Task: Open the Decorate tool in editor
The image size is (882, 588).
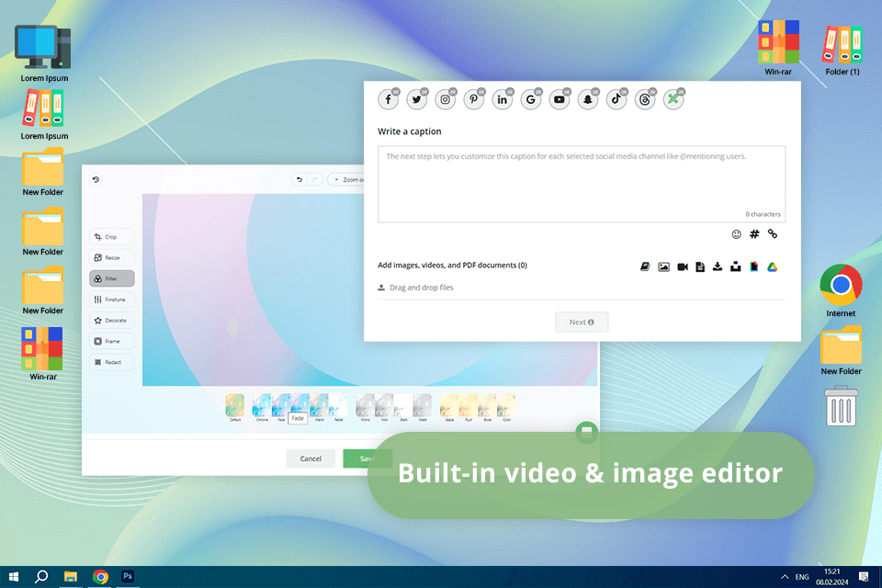Action: point(111,320)
